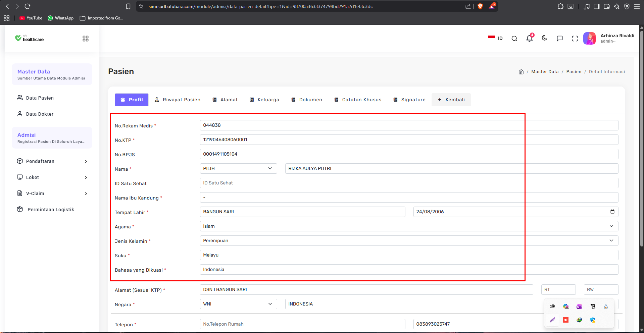Switch to the Alamat tab

[225, 100]
